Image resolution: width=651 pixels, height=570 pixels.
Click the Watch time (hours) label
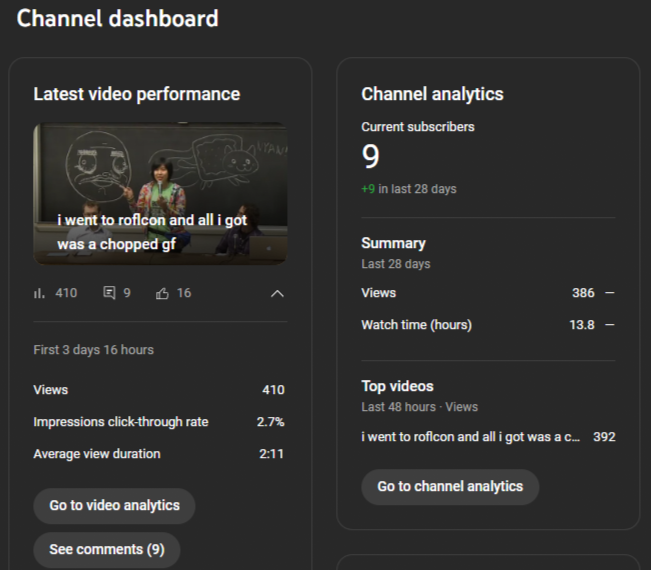pos(416,325)
